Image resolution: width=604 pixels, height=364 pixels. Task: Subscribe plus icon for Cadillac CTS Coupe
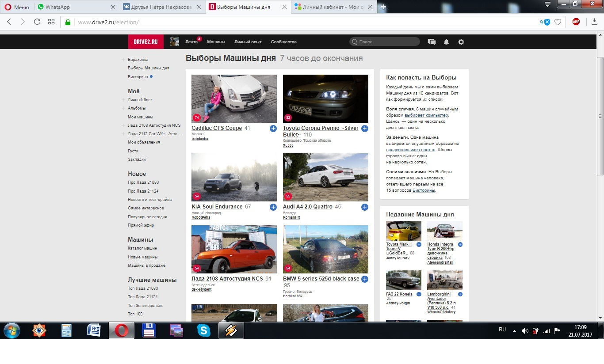tap(273, 129)
